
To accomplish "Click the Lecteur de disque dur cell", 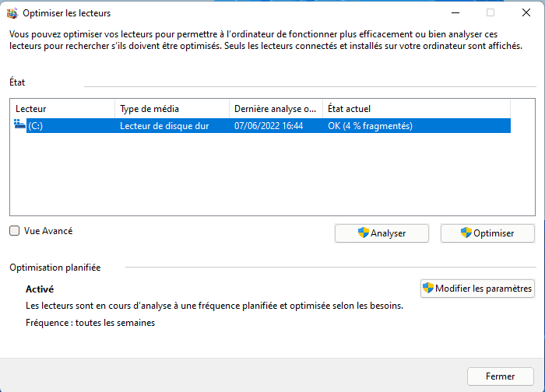I will (x=164, y=126).
